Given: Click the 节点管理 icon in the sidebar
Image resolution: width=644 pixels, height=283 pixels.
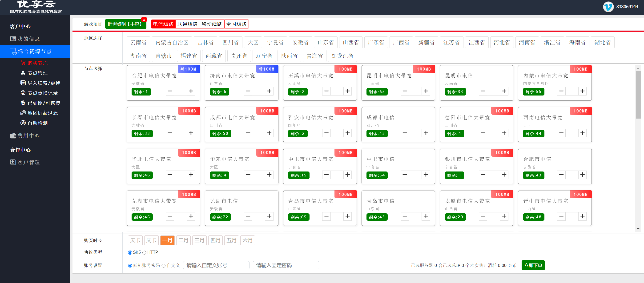Looking at the screenshot, I should 23,73.
